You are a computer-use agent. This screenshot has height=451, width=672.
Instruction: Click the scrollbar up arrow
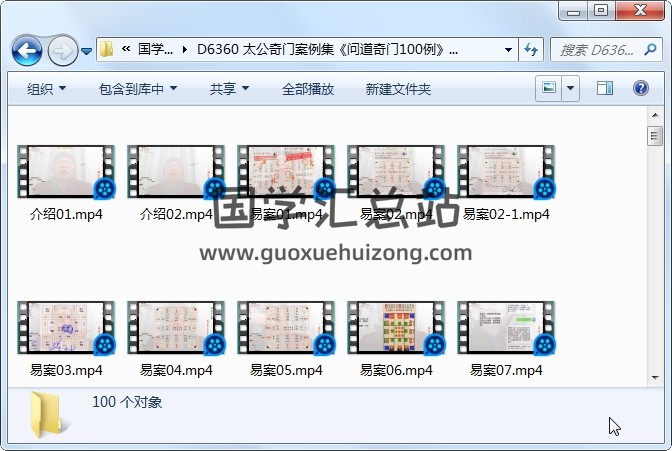655,115
